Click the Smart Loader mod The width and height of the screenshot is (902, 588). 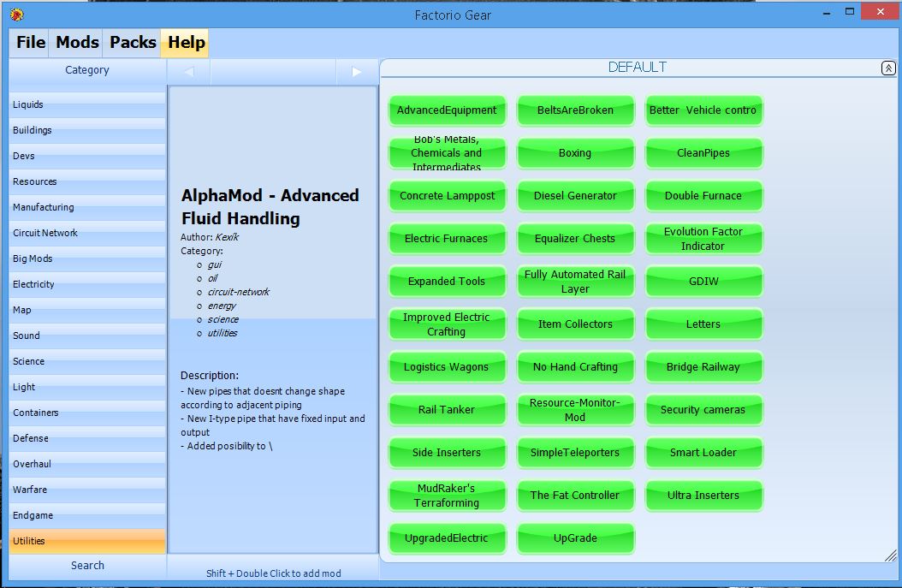pos(703,453)
